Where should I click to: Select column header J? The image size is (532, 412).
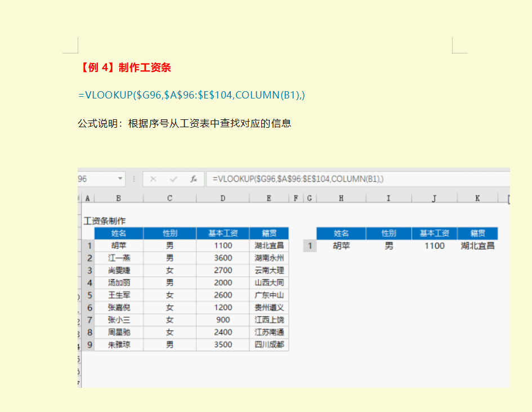point(433,198)
